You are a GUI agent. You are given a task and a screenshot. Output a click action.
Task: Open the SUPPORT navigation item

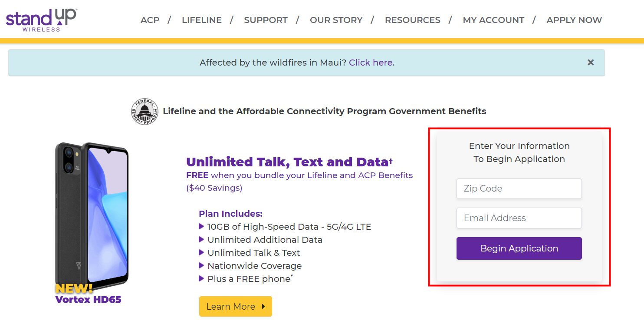tap(266, 20)
